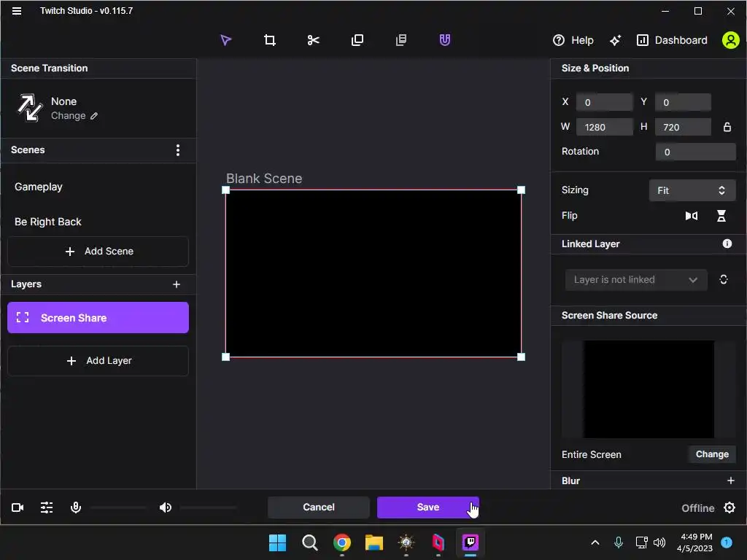The image size is (747, 560).
Task: Click the W width input field
Action: 605,127
